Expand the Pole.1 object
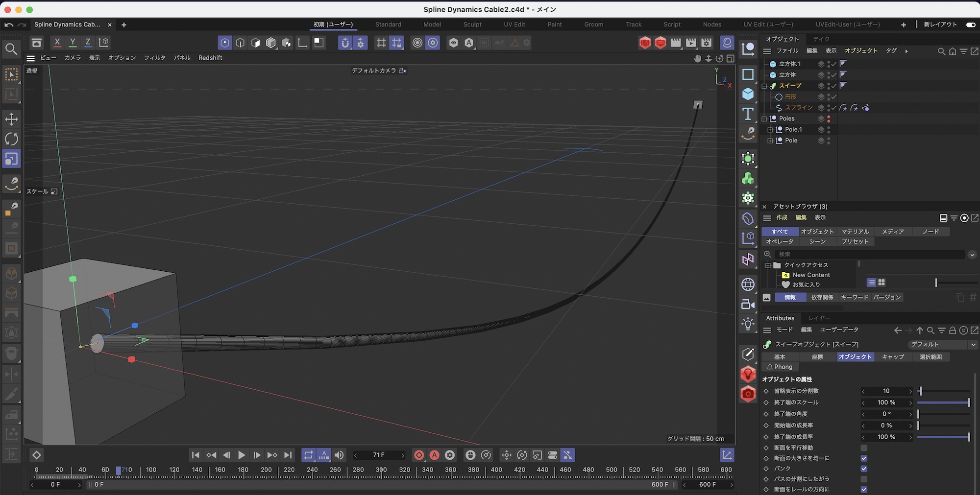 [x=770, y=130]
